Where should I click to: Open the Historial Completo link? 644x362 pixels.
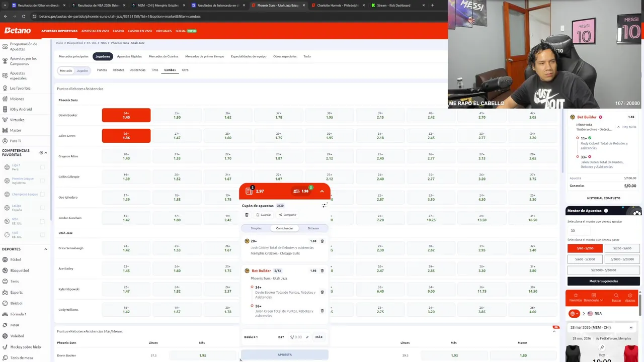pos(604,198)
